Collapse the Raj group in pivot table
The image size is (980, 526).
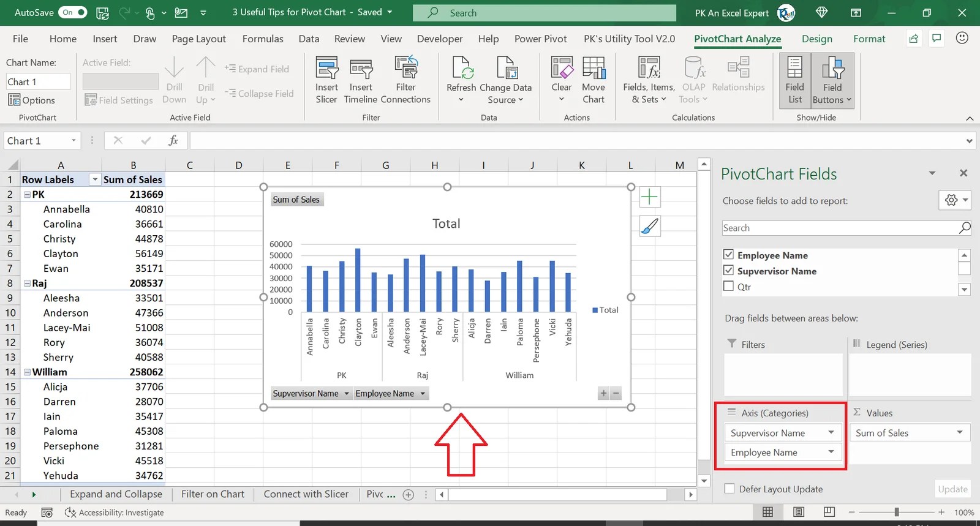pos(27,284)
